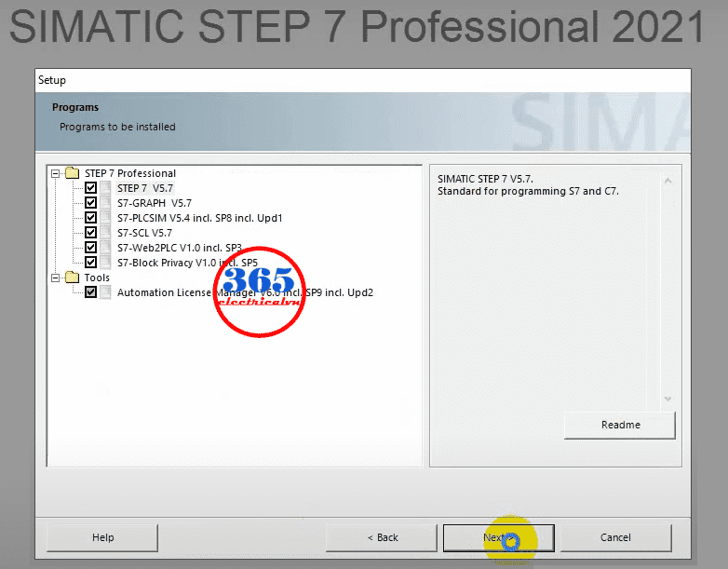The width and height of the screenshot is (728, 569).
Task: Select S7-PLCSIM V5.4 incl. SP8 entry
Action: 199,218
